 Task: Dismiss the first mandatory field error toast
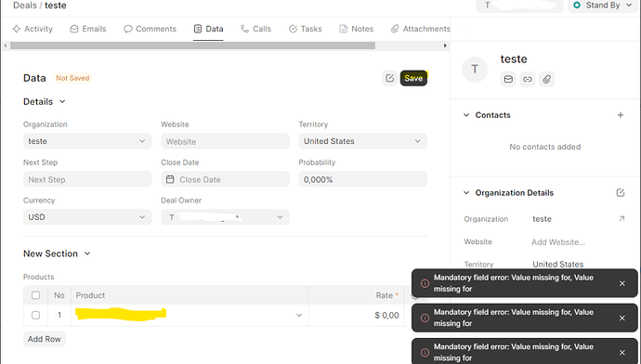click(621, 283)
